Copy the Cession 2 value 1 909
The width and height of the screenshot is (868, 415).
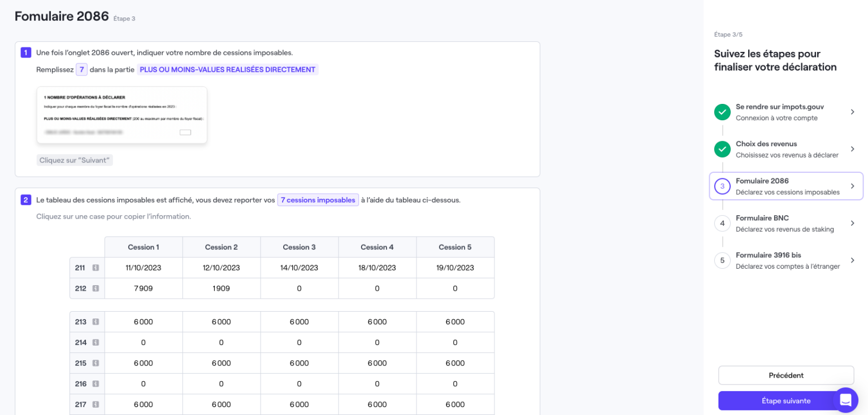[222, 289]
